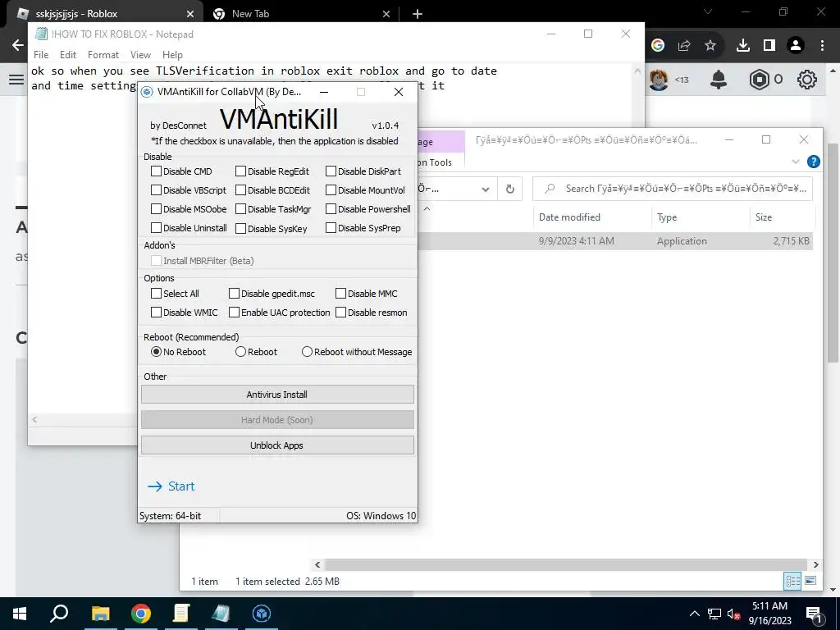Viewport: 840px width, 630px height.
Task: Open Notepad Help menu
Action: click(x=172, y=55)
